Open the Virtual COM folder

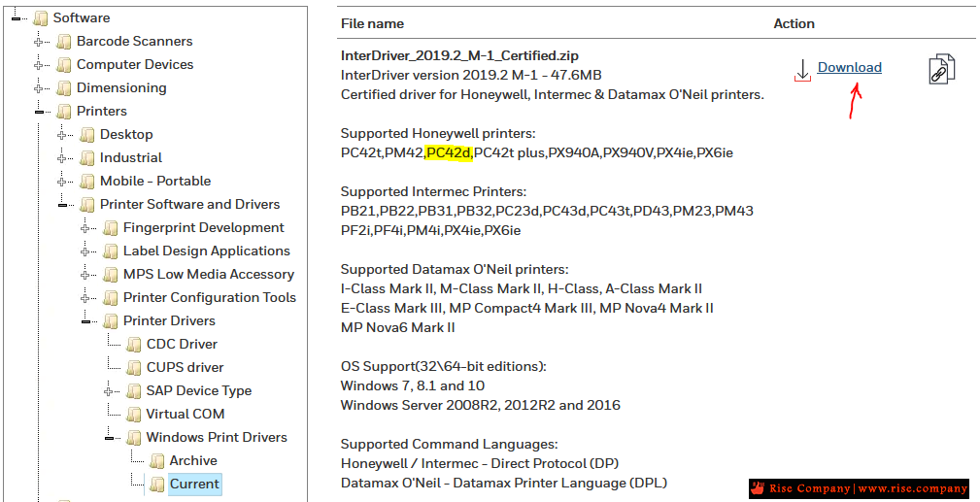coord(185,414)
